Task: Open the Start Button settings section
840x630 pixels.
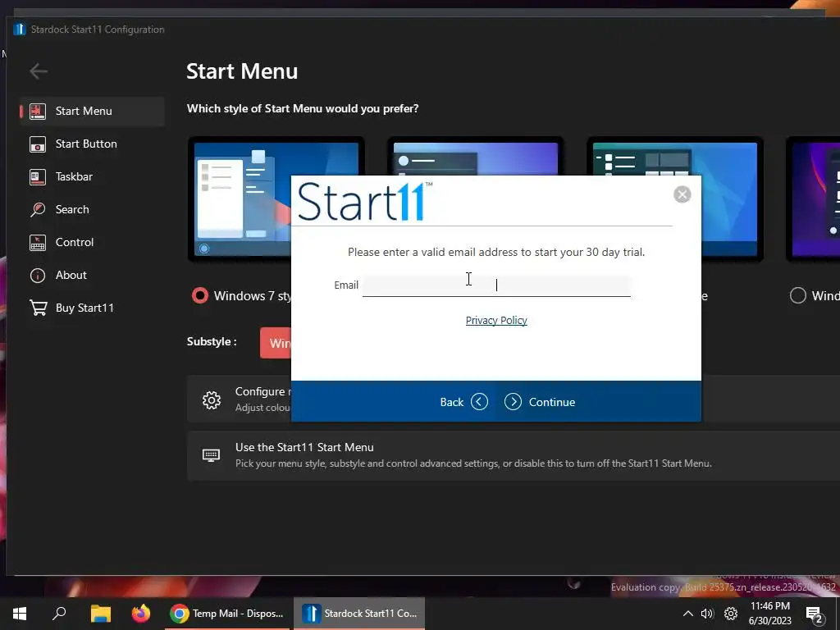Action: coord(92,144)
